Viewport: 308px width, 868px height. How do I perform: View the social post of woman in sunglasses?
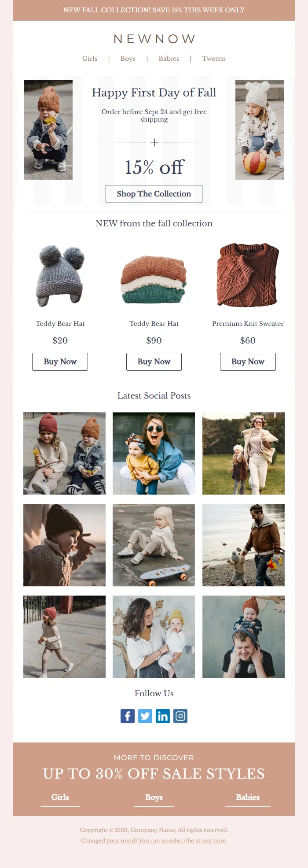[154, 454]
